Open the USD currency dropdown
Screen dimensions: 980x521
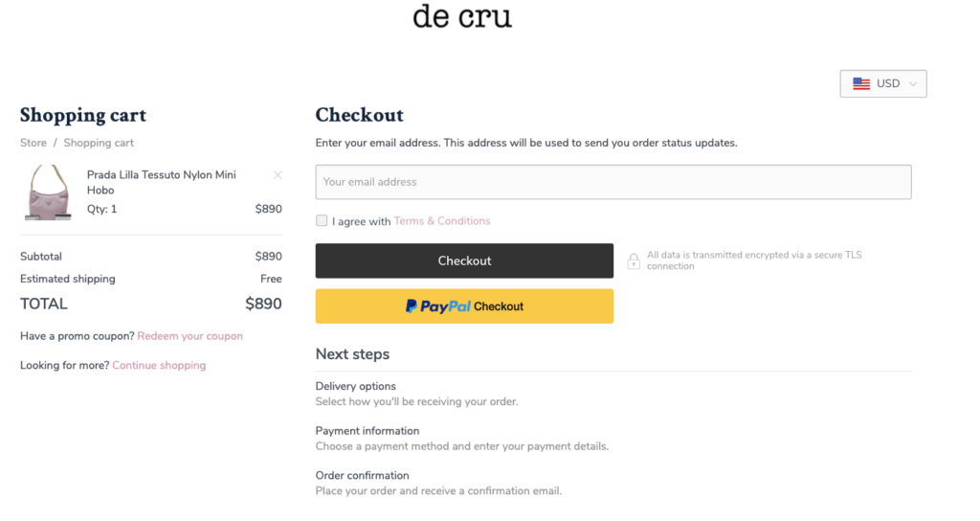click(883, 84)
